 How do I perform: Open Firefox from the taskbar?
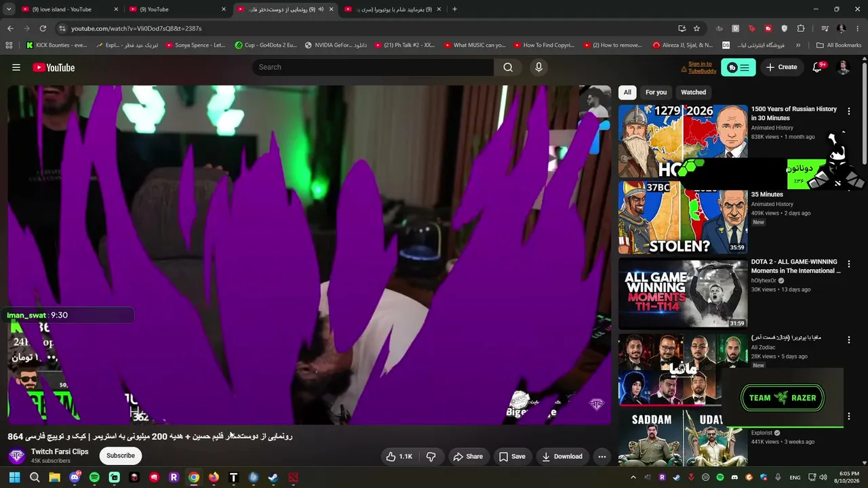214,477
